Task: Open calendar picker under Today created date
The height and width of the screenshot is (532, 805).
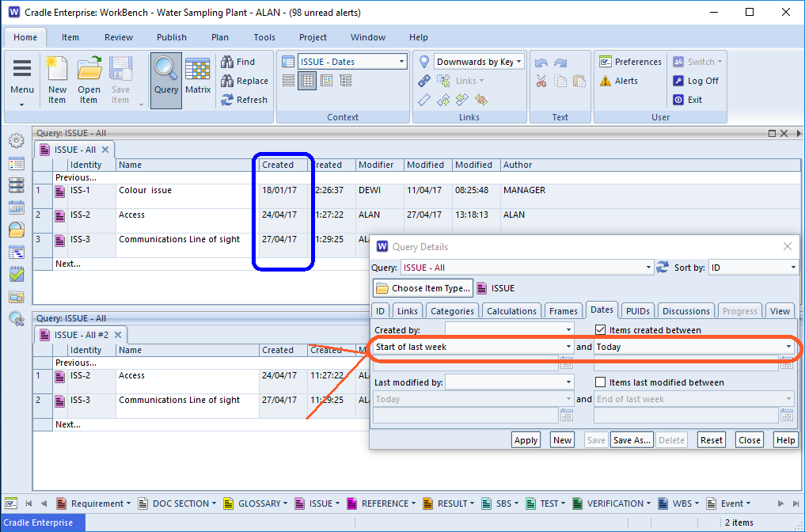Action: tap(787, 363)
